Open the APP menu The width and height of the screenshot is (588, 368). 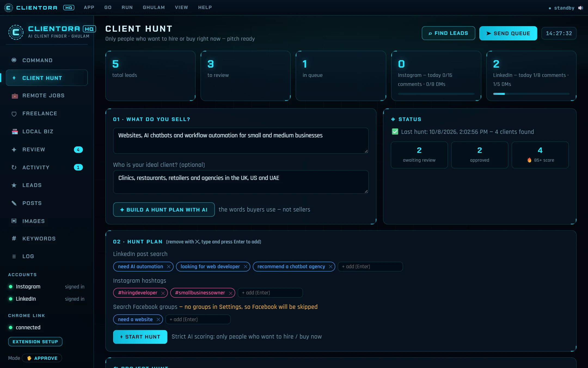(x=89, y=7)
